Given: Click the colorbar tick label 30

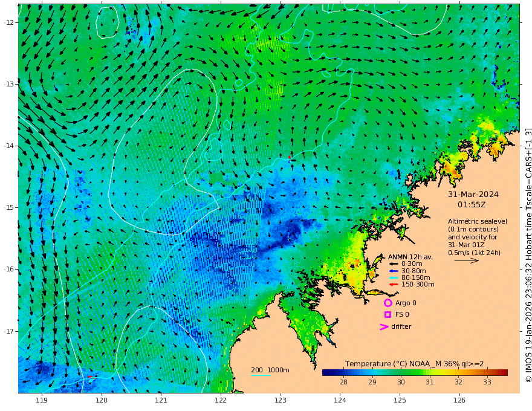Looking at the screenshot, I should [x=401, y=382].
